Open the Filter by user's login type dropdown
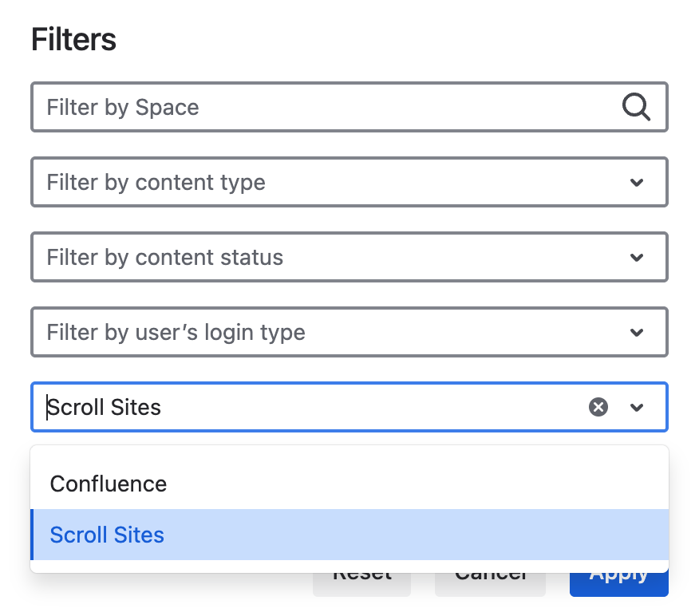Image resolution: width=699 pixels, height=616 pixels. (x=349, y=332)
